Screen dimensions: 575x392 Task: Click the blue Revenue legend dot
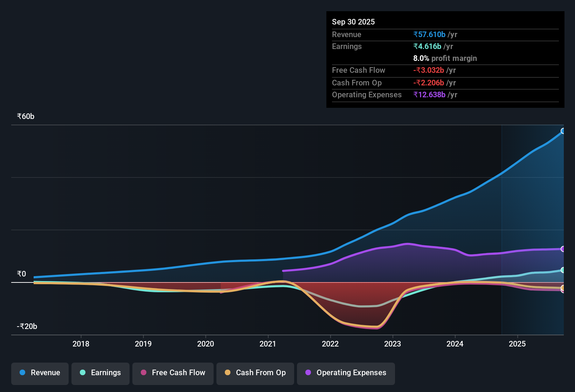click(22, 373)
